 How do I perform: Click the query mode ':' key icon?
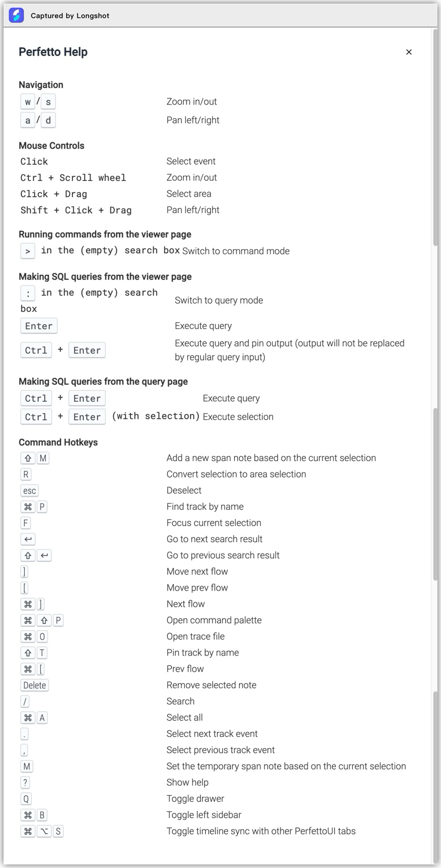tap(27, 293)
